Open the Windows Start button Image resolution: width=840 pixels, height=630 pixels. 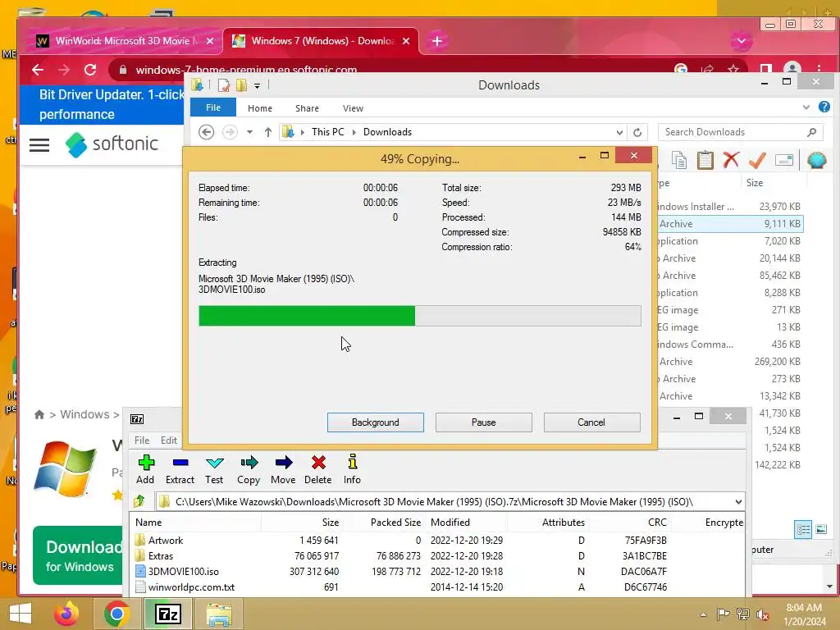coord(21,614)
